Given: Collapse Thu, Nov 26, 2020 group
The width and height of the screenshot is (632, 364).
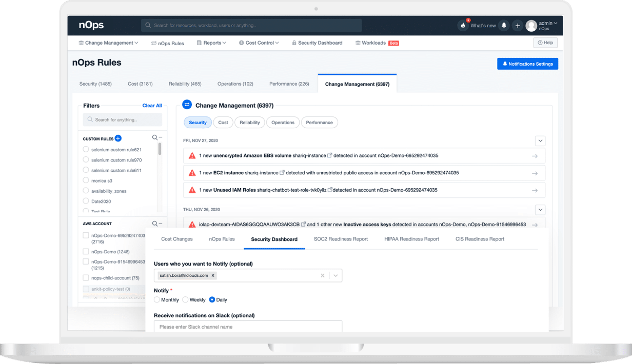Looking at the screenshot, I should tap(540, 210).
